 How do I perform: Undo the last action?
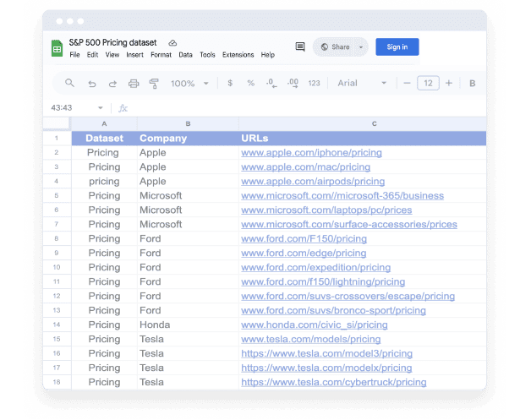point(92,84)
